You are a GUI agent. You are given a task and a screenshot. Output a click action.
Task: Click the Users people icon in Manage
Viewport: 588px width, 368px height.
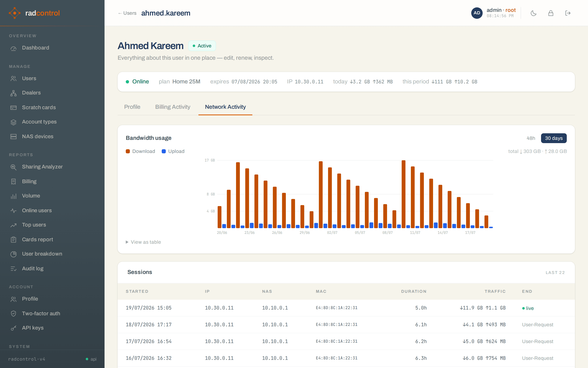point(14,78)
